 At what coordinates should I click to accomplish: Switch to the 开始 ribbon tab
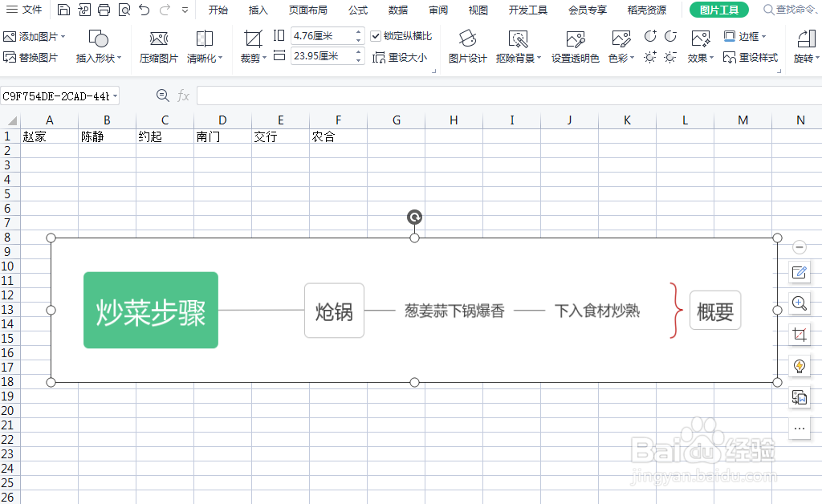(218, 10)
